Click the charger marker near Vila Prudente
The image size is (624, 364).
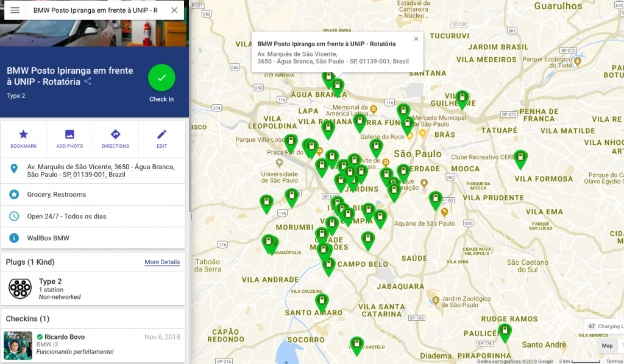tap(435, 200)
